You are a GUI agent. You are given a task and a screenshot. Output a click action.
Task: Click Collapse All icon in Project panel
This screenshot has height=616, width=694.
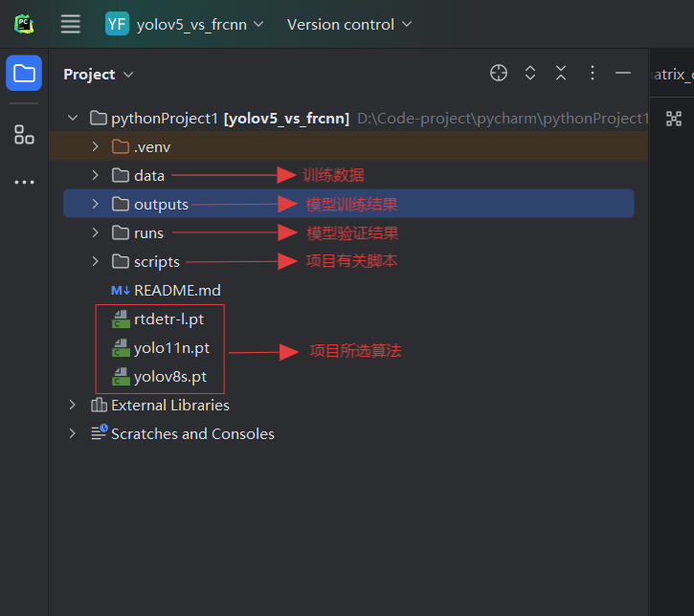pyautogui.click(x=561, y=74)
